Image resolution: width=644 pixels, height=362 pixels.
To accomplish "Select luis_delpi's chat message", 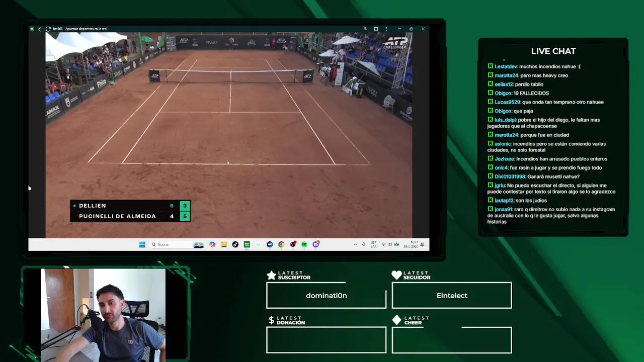I will (x=544, y=123).
